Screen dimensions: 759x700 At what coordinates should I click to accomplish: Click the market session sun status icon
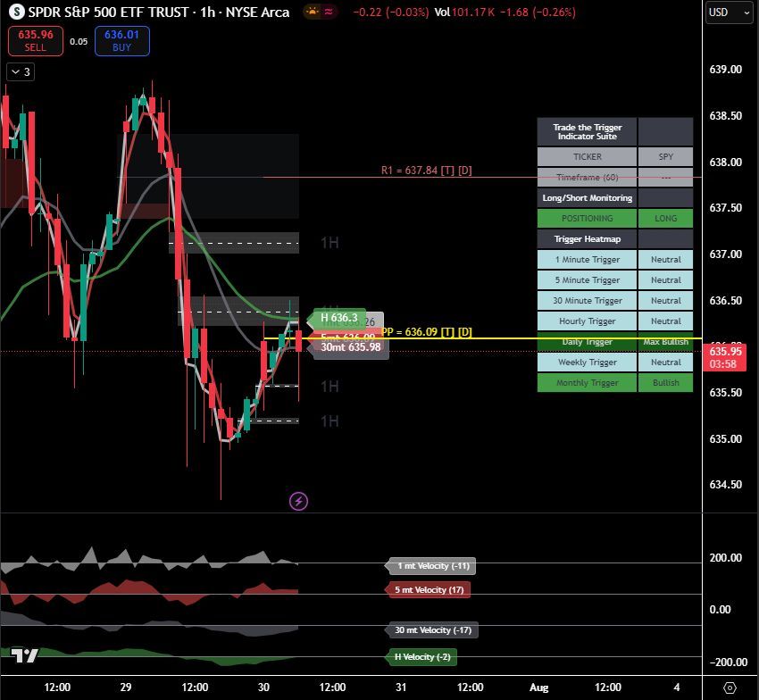[313, 12]
